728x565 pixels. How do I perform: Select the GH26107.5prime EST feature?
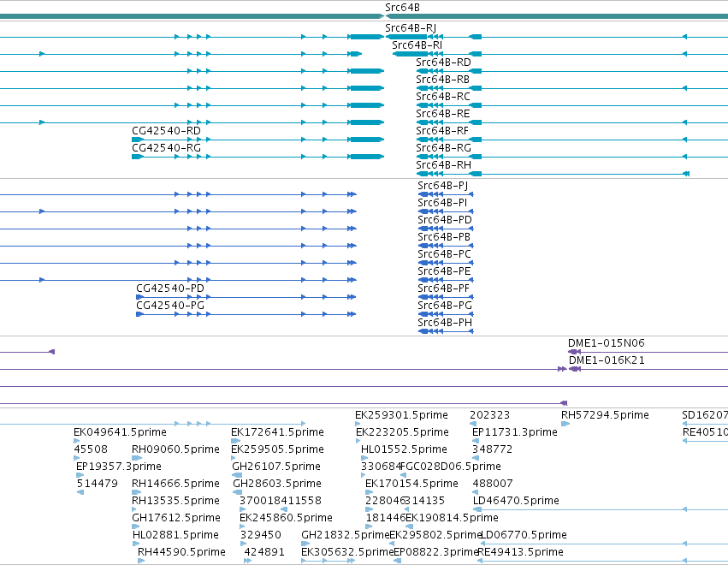point(237,475)
